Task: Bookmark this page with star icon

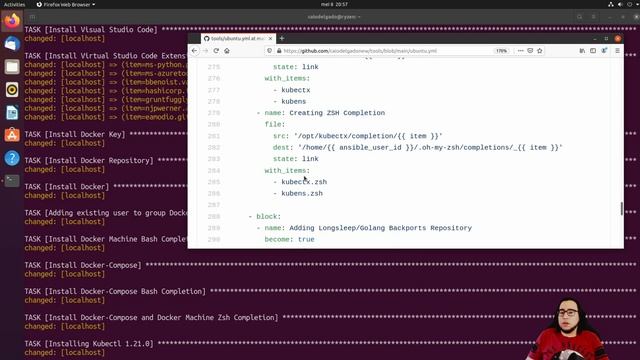Action: [540, 51]
